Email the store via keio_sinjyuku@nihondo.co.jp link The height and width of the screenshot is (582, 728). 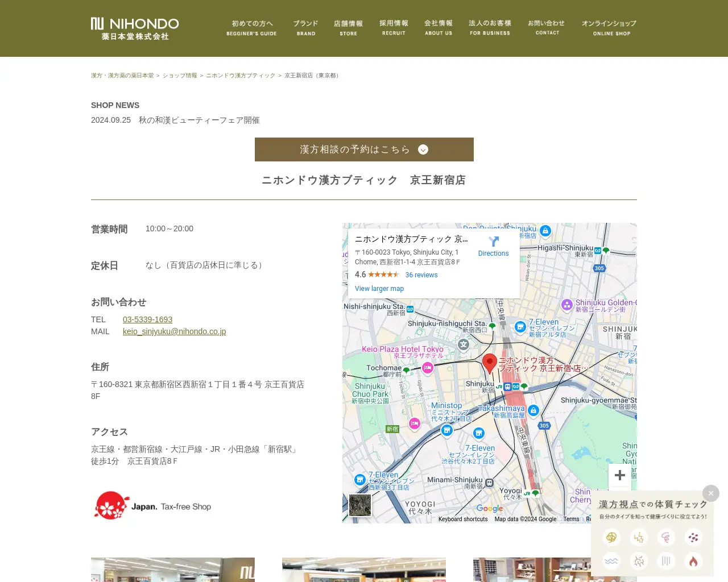pyautogui.click(x=174, y=331)
